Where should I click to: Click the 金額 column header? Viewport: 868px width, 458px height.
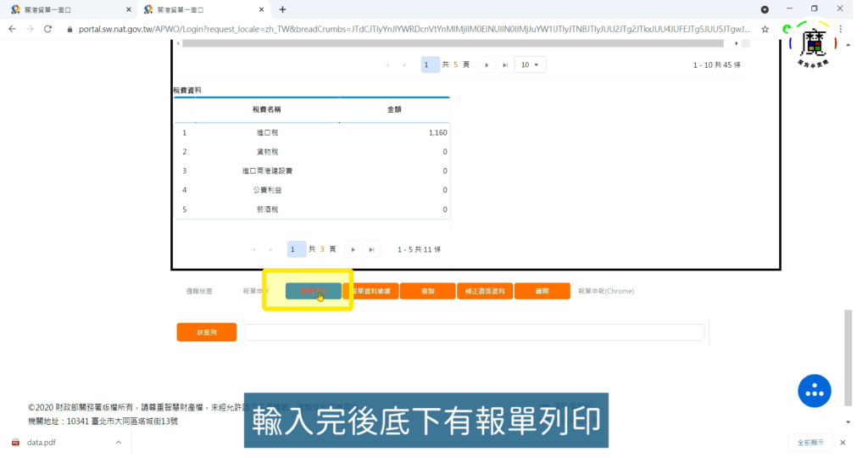(x=394, y=109)
